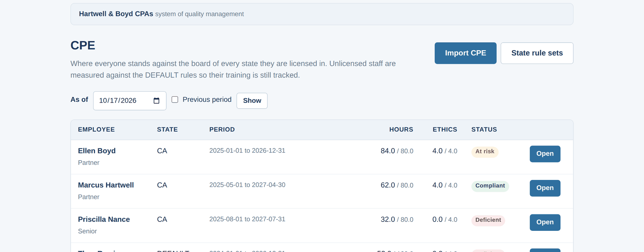Viewport: 644px width, 252px height.
Task: Click the CPE page heading
Action: (x=83, y=46)
